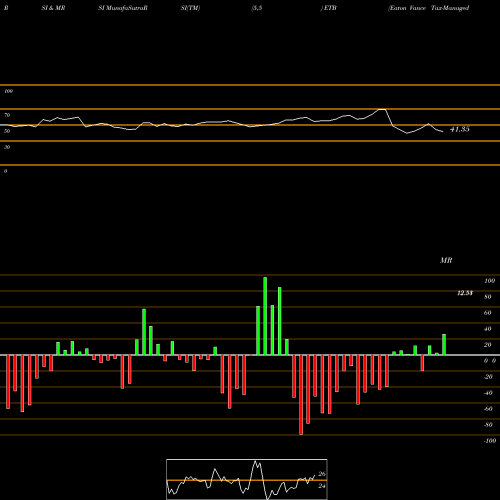Viewport: 500px width, 500px height.
Task: Click the tallest green MR histogram bar
Action: pyautogui.click(x=265, y=316)
